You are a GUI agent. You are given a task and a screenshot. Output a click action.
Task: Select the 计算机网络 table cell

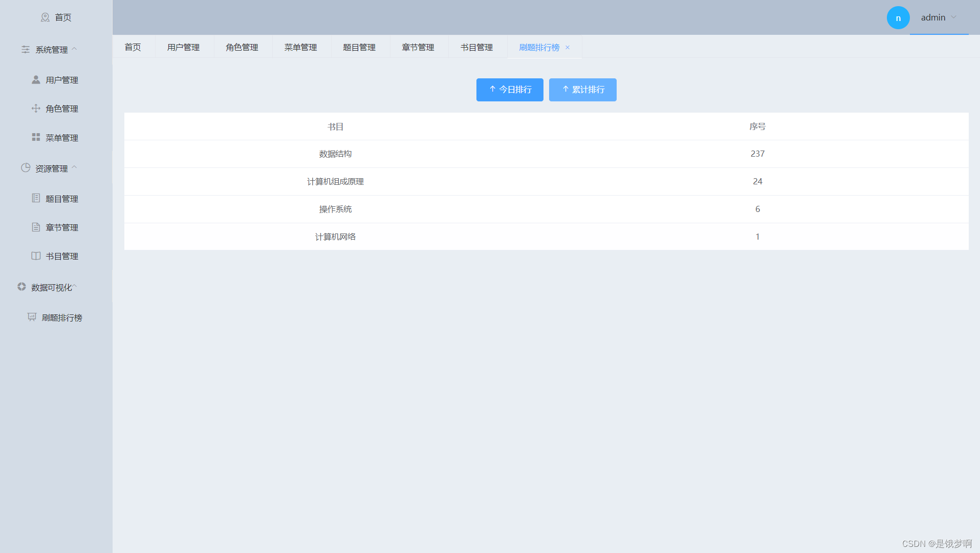[x=335, y=237]
